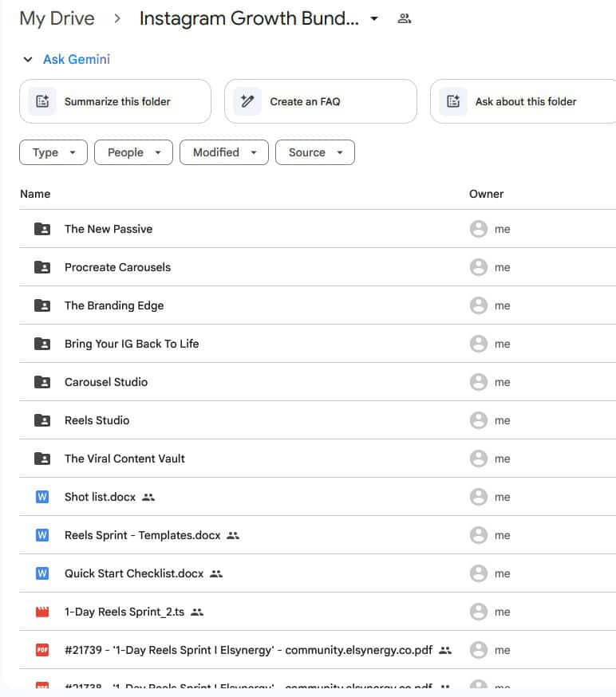Click shared icon next to Quick Start Checklist.docx
This screenshot has height=697, width=616.
tap(216, 573)
